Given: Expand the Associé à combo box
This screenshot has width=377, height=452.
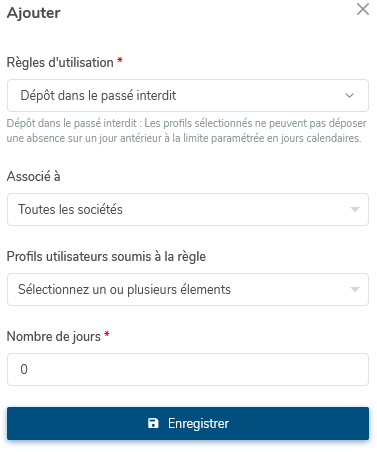Looking at the screenshot, I should pos(188,209).
